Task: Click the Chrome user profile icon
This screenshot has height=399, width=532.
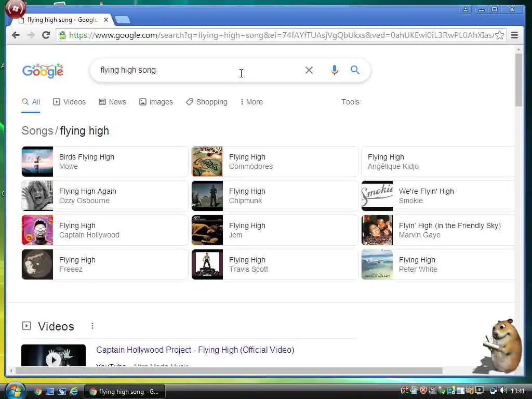Action: (x=465, y=9)
